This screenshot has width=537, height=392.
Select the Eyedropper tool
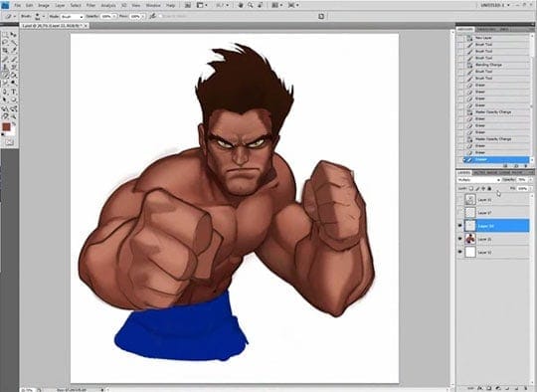click(x=13, y=51)
